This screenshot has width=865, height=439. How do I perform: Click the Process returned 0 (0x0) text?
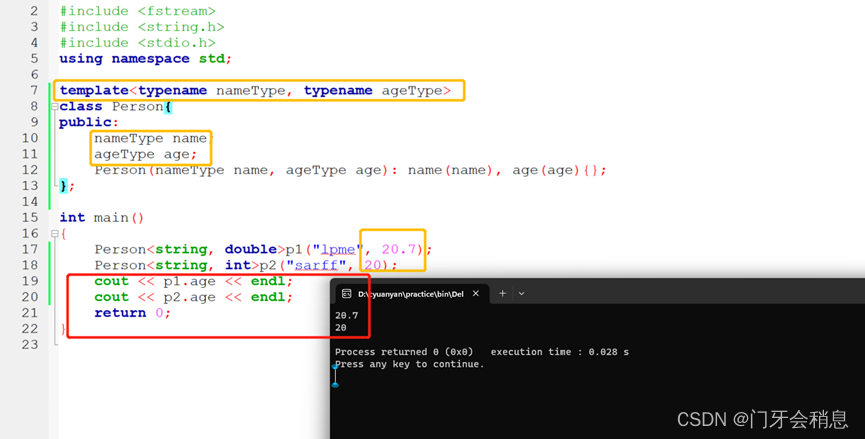(404, 352)
